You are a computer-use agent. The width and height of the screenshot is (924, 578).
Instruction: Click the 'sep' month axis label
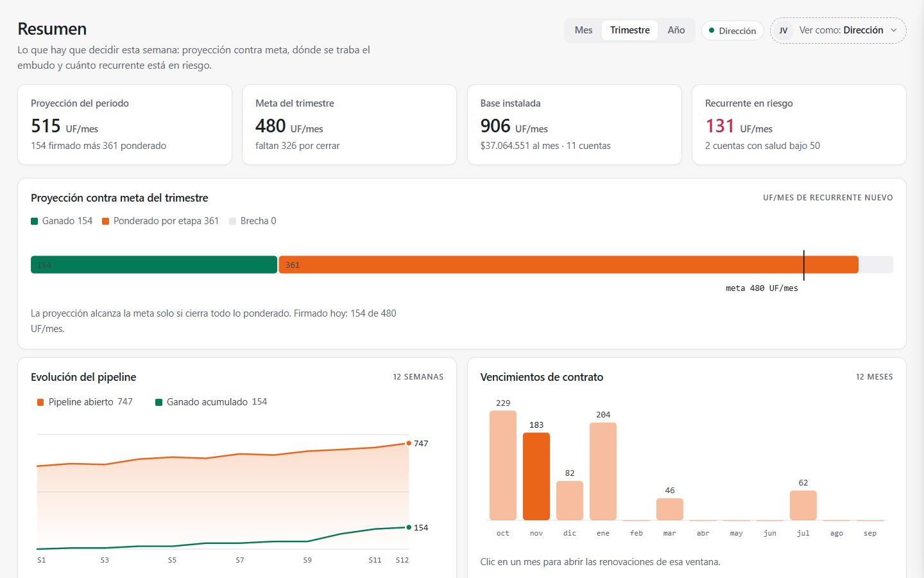(870, 533)
